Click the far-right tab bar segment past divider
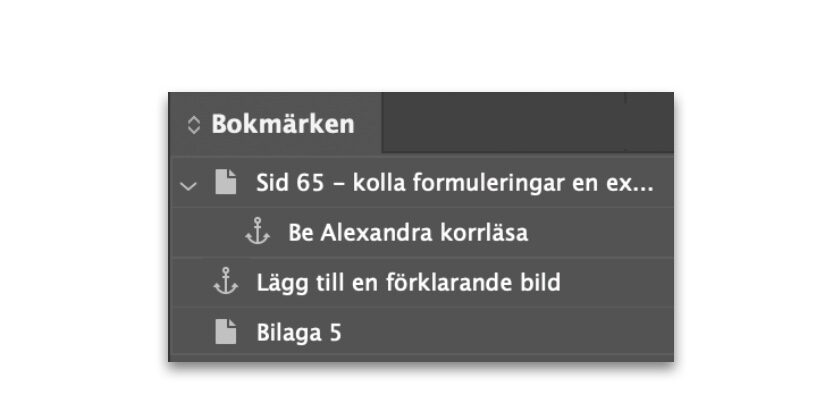The image size is (816, 403). pyautogui.click(x=649, y=122)
